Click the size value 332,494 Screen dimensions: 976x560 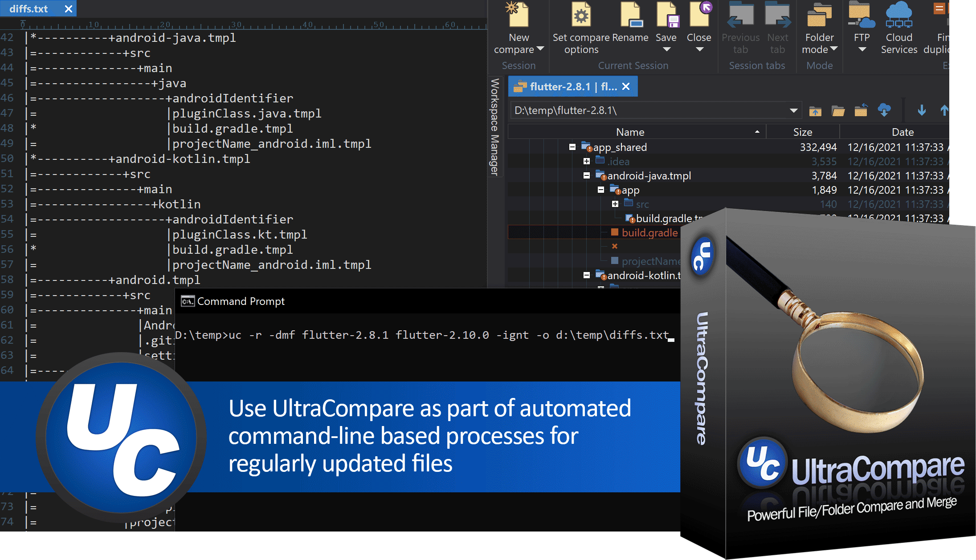[818, 147]
